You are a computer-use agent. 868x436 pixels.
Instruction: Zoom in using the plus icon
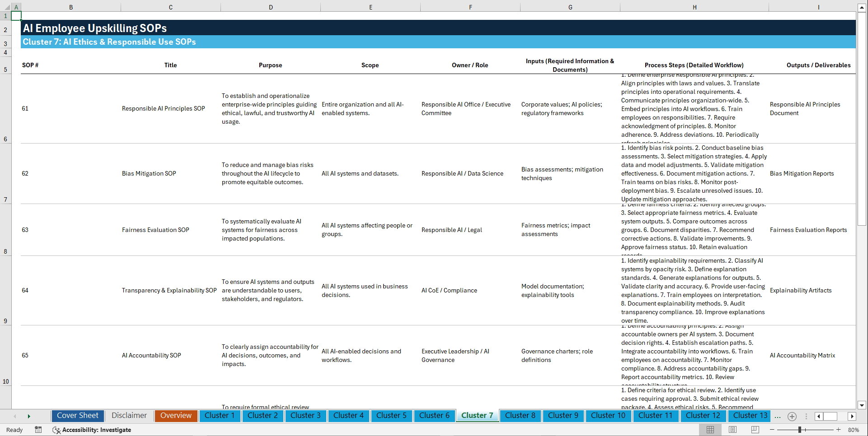839,430
